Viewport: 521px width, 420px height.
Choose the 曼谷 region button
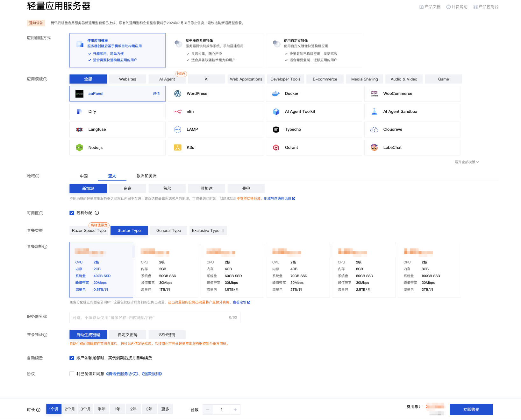[246, 189]
